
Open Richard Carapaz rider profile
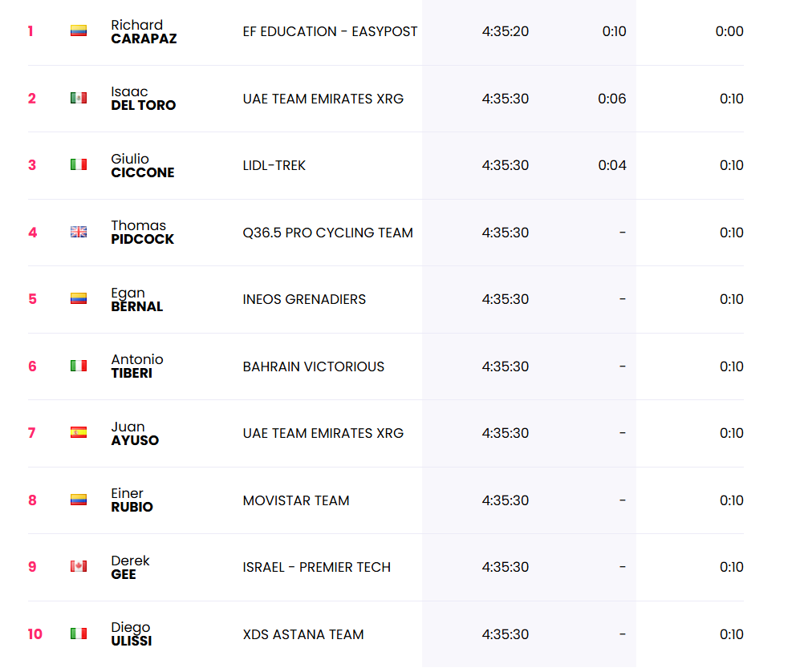pos(144,31)
